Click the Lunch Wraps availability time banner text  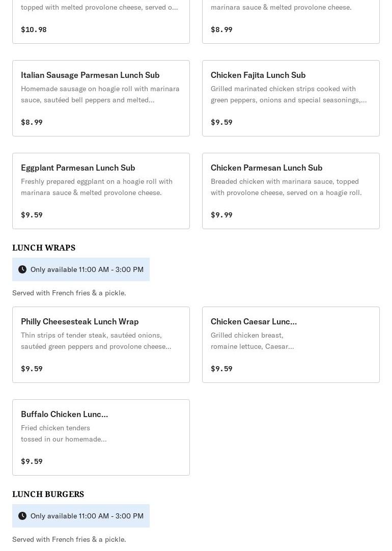87,269
